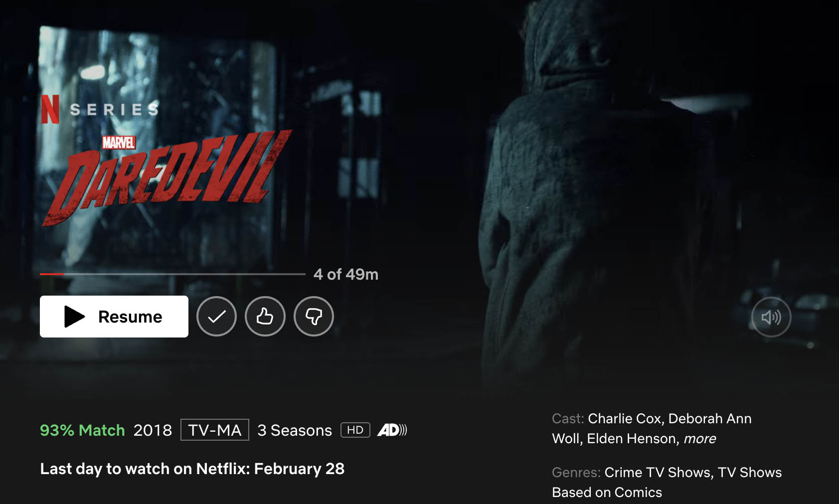This screenshot has height=504, width=839.
Task: Rate Daredevil with thumbs up
Action: pyautogui.click(x=265, y=317)
